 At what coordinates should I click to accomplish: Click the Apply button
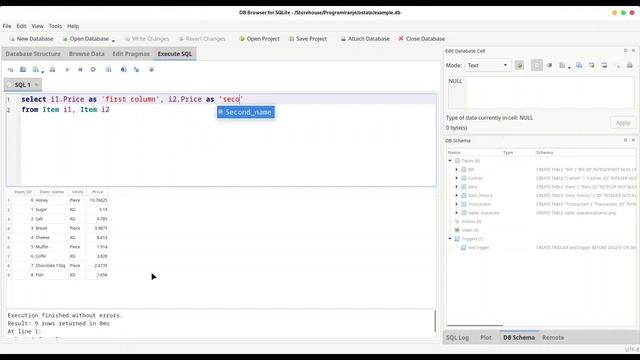623,123
